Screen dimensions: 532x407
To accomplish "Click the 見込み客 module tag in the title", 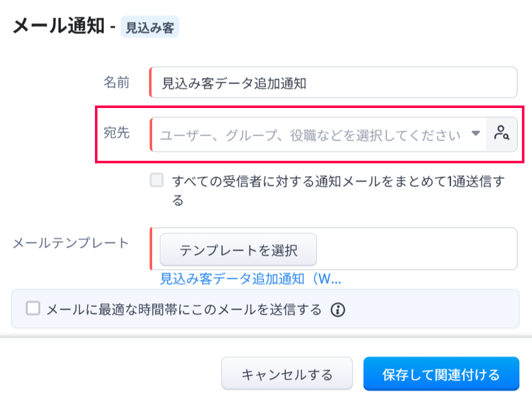I will pyautogui.click(x=150, y=28).
